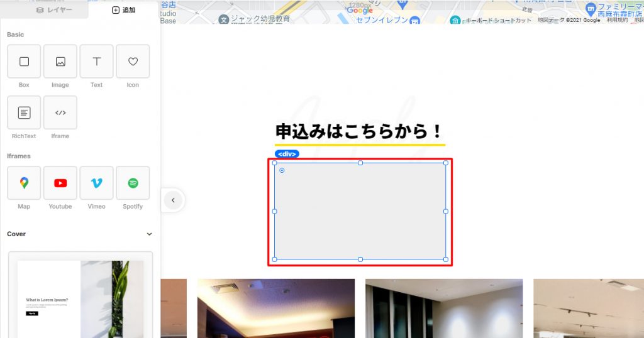This screenshot has width=644, height=338.
Task: Add a Youtube embed
Action: 60,183
